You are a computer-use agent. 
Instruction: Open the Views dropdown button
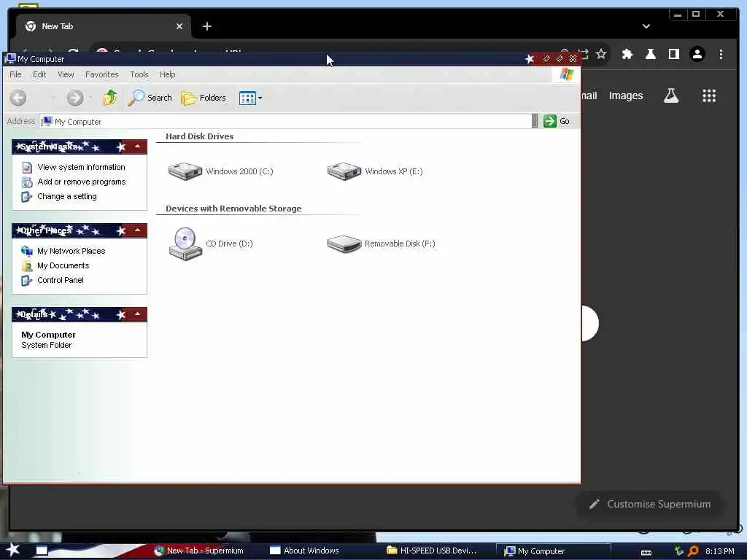[251, 98]
